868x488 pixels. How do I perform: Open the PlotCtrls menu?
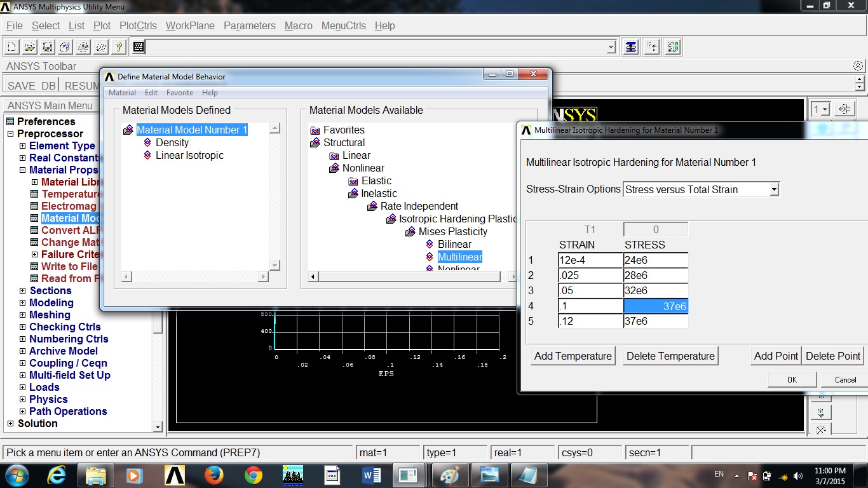pyautogui.click(x=138, y=25)
